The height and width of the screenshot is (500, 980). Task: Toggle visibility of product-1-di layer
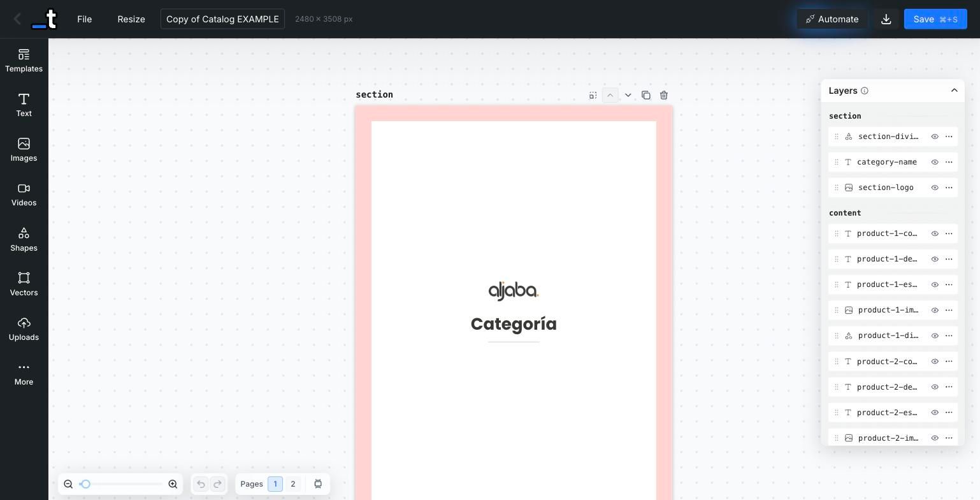point(935,335)
